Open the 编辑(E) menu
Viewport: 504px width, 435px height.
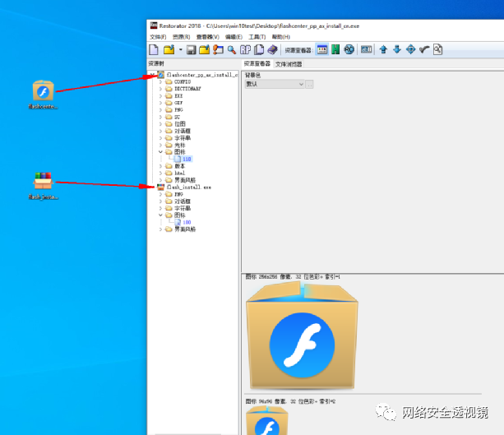(234, 37)
